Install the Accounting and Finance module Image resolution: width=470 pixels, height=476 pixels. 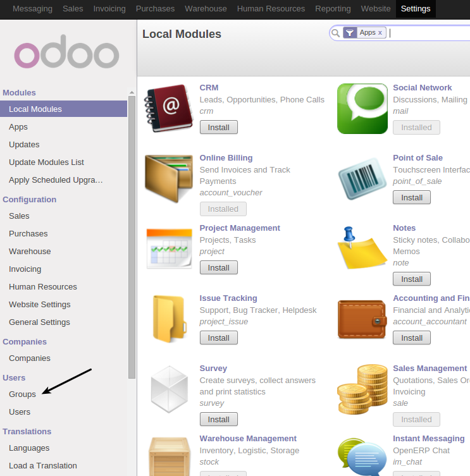pos(412,338)
